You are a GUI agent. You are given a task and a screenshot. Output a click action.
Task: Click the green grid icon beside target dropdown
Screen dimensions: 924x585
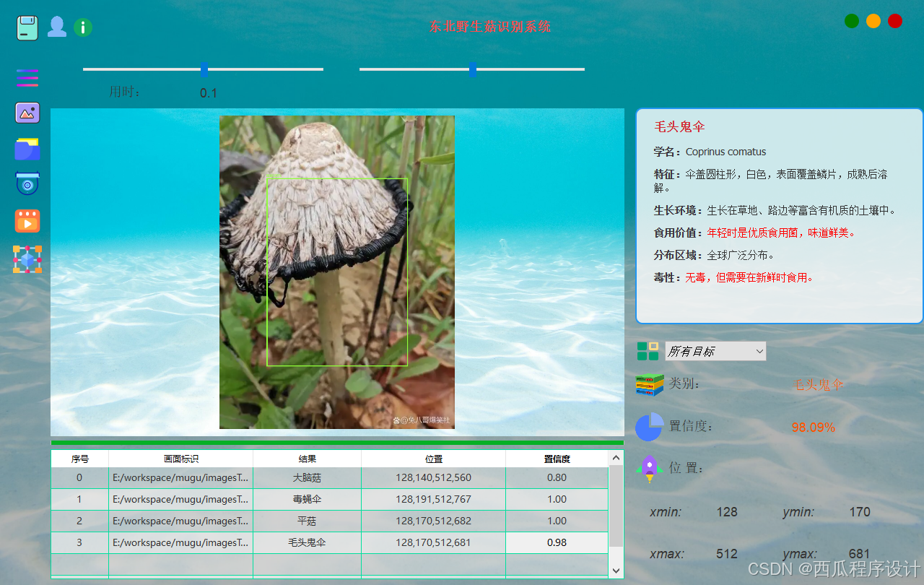648,351
